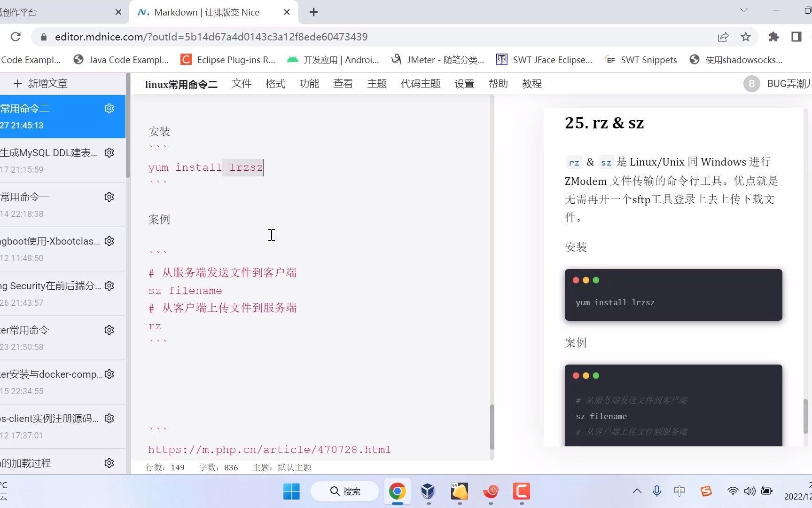This screenshot has height=508, width=812.
Task: Open settings gear for linux常用命令二 article
Action: 109,108
